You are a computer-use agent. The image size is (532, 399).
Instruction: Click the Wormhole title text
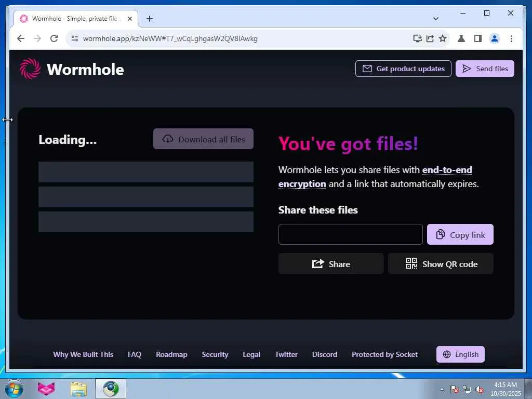coord(85,69)
